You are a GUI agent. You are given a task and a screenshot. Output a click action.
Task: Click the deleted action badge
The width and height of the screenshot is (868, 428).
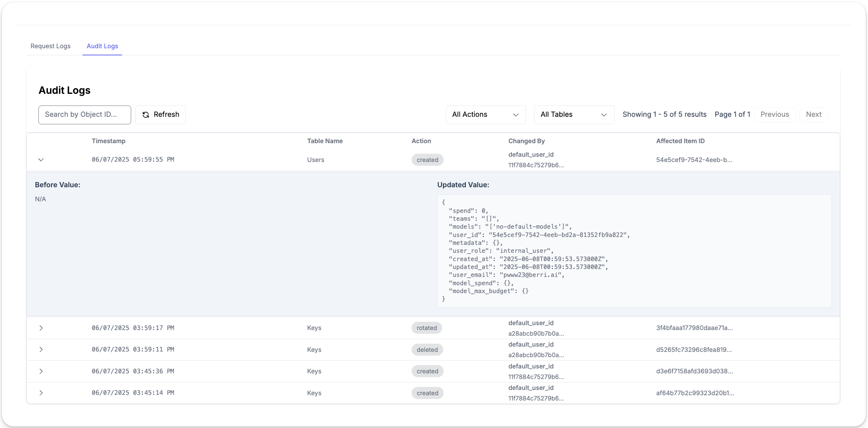tap(427, 350)
